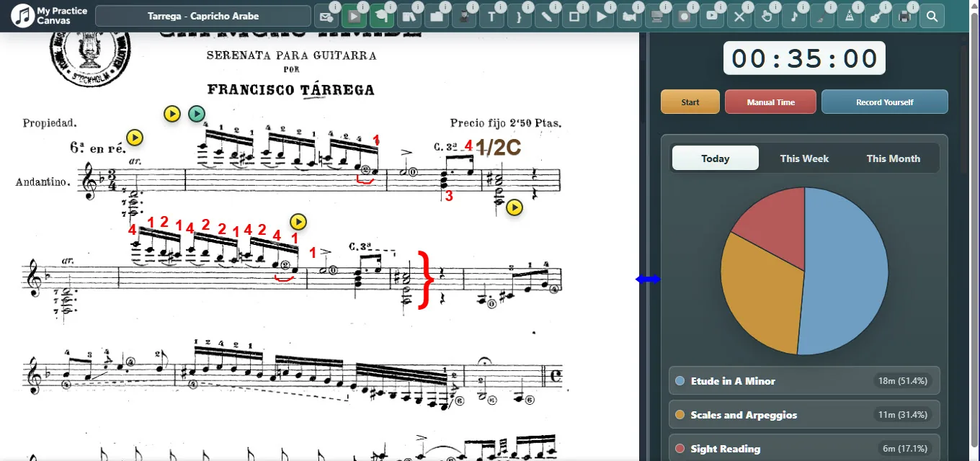Click the broom clear-annotations icon
Screen dimensions: 980x461
click(x=821, y=17)
